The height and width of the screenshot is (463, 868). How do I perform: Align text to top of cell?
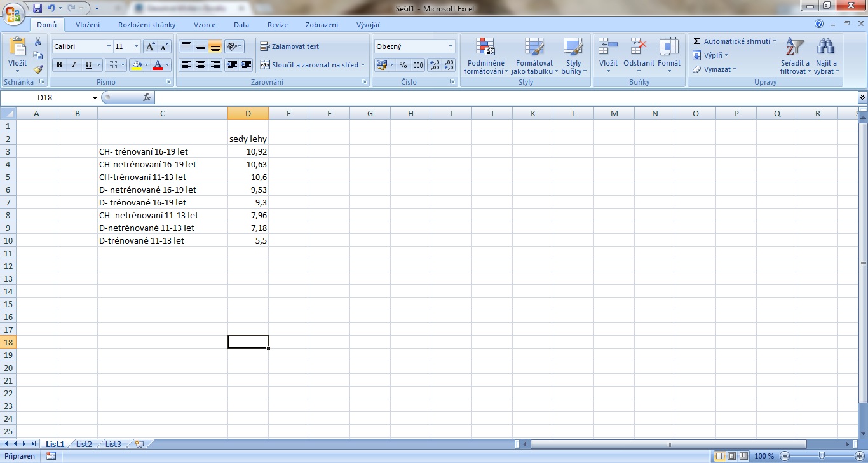186,46
